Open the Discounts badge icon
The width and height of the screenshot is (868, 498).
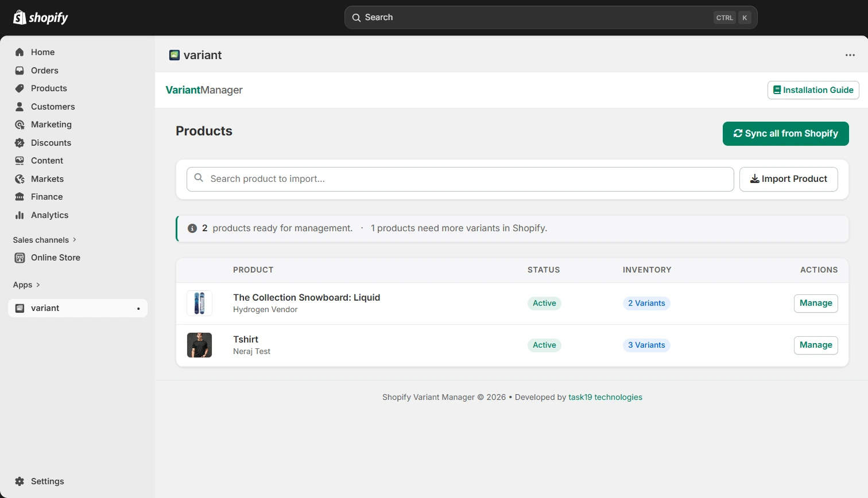20,143
